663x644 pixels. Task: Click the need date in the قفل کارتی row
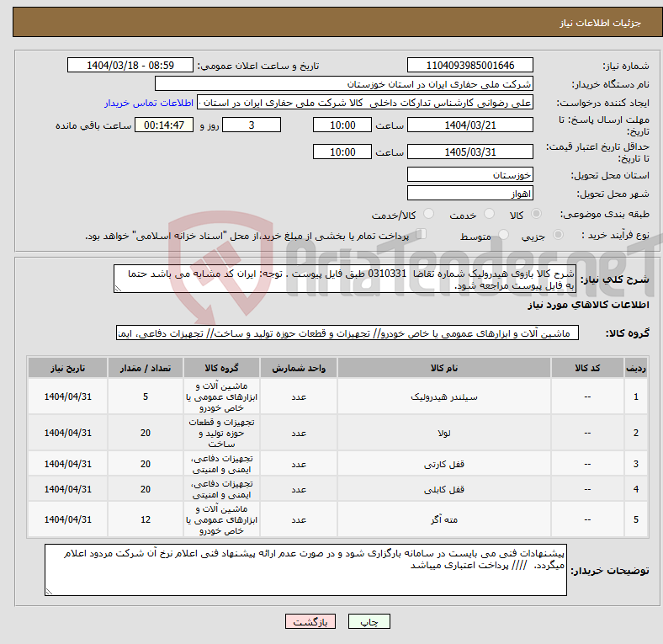[x=67, y=465]
